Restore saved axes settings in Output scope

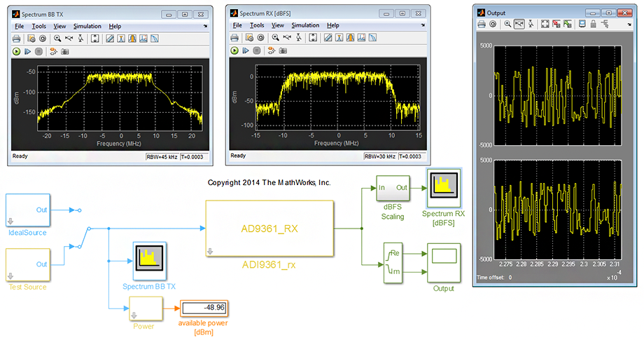567,25
